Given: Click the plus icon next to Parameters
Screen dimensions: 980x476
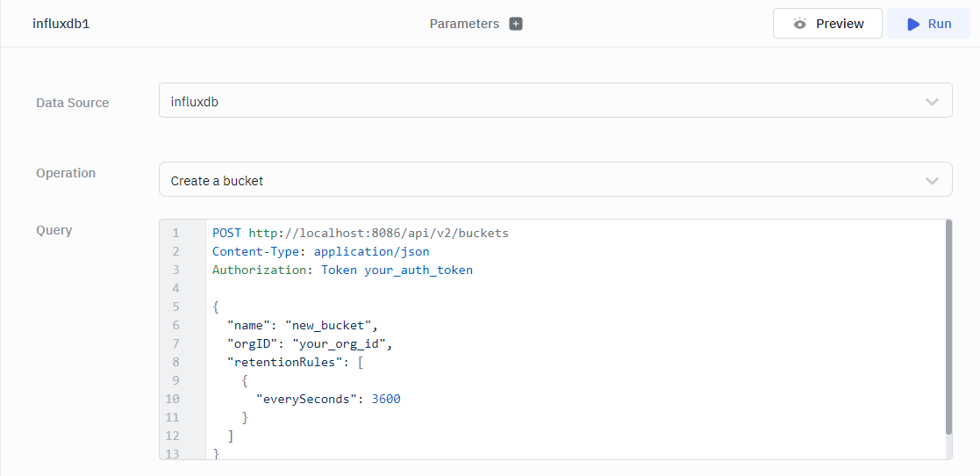Looking at the screenshot, I should click(x=516, y=24).
